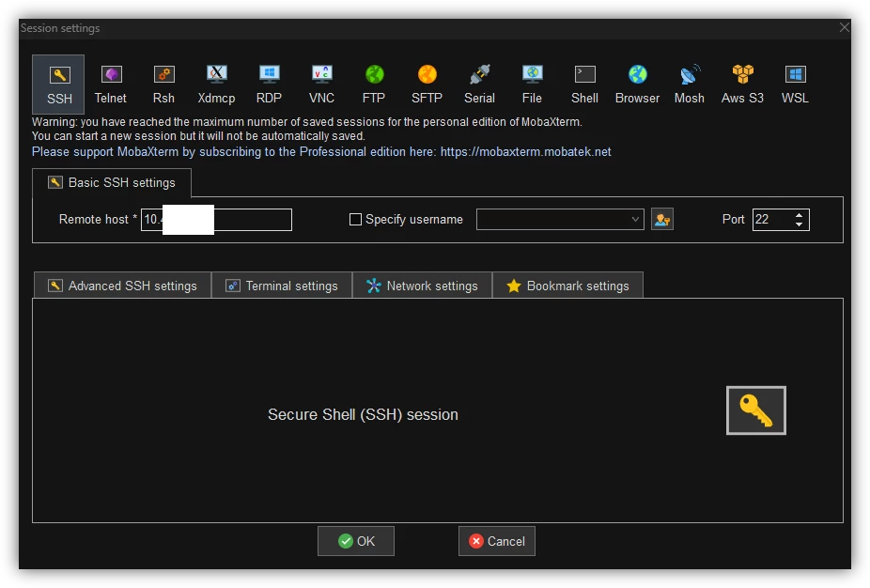870x588 pixels.
Task: Switch to Network settings tab
Action: coord(422,286)
